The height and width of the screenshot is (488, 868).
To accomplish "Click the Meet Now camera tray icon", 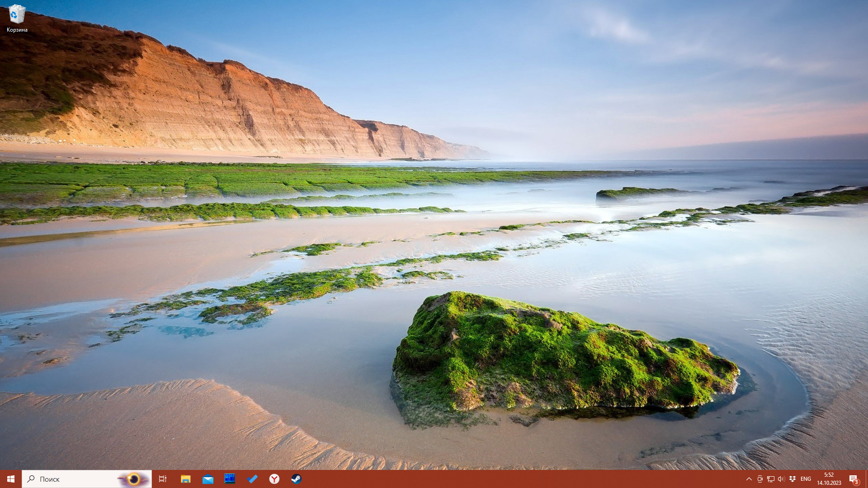I will [760, 479].
